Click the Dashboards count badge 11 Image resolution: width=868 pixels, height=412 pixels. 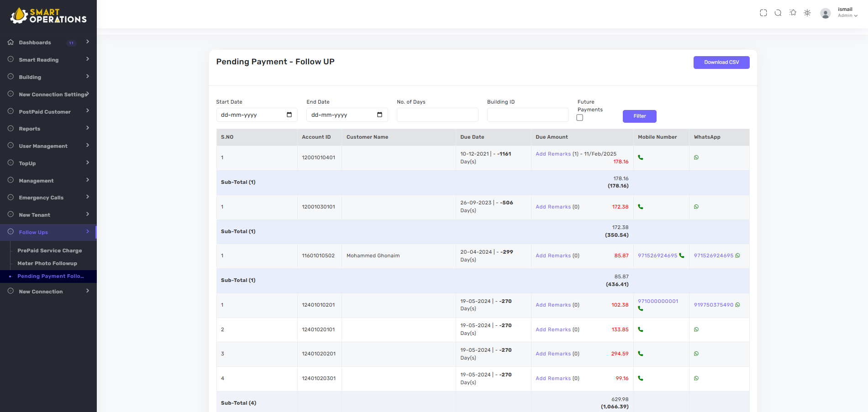tap(71, 43)
